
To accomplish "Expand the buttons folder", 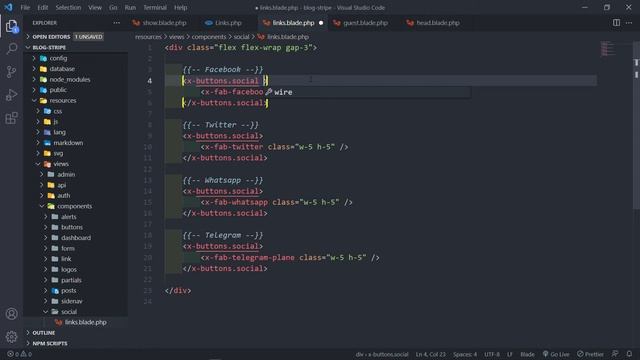I will coord(75,227).
